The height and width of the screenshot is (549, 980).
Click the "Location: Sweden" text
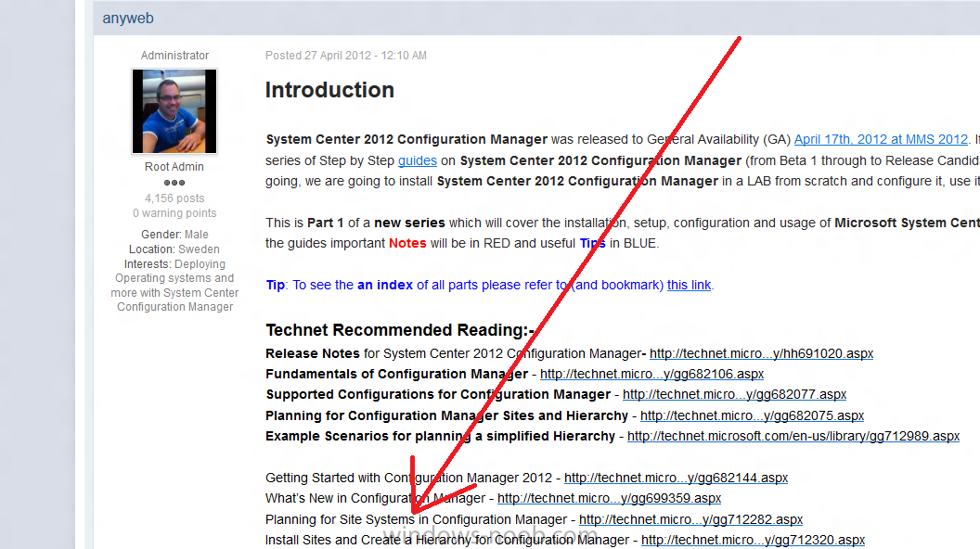click(x=174, y=249)
